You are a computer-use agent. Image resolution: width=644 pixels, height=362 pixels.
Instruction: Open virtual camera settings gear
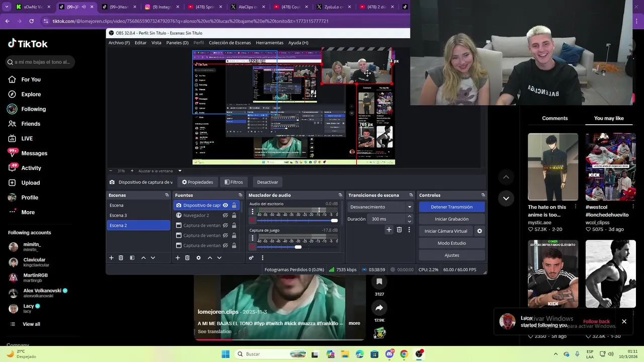[x=479, y=231]
